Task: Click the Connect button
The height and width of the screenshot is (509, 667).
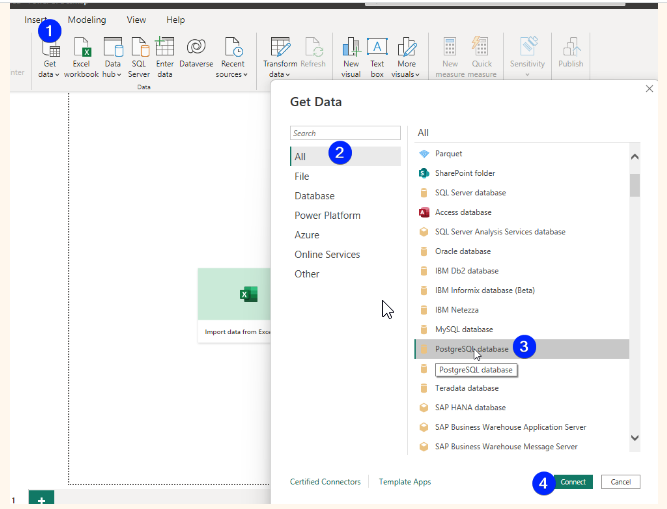Action: pyautogui.click(x=573, y=482)
